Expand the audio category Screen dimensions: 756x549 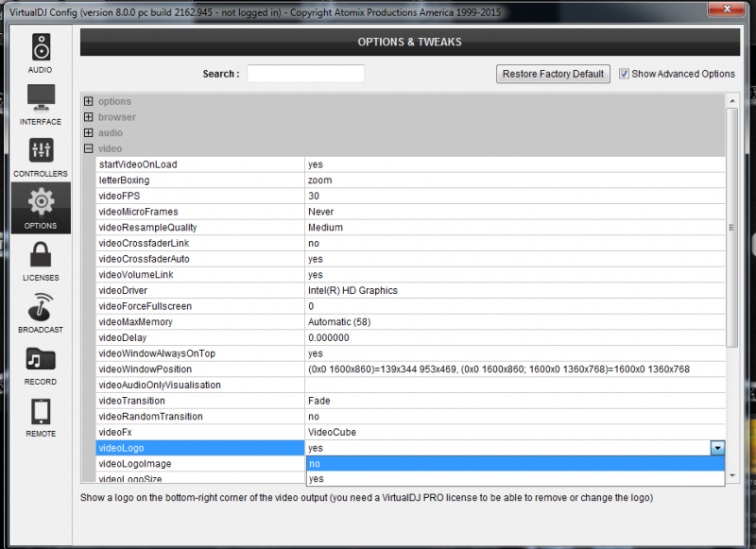89,132
